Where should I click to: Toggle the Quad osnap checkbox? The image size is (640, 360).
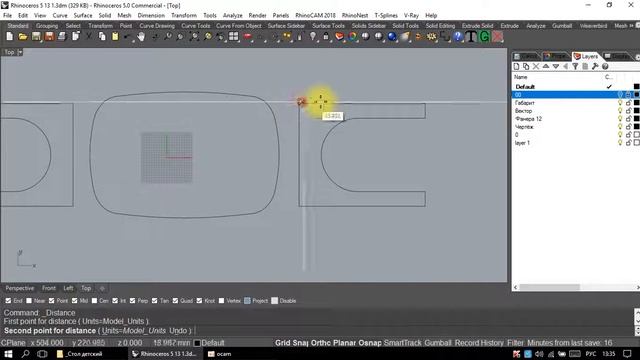(176, 301)
